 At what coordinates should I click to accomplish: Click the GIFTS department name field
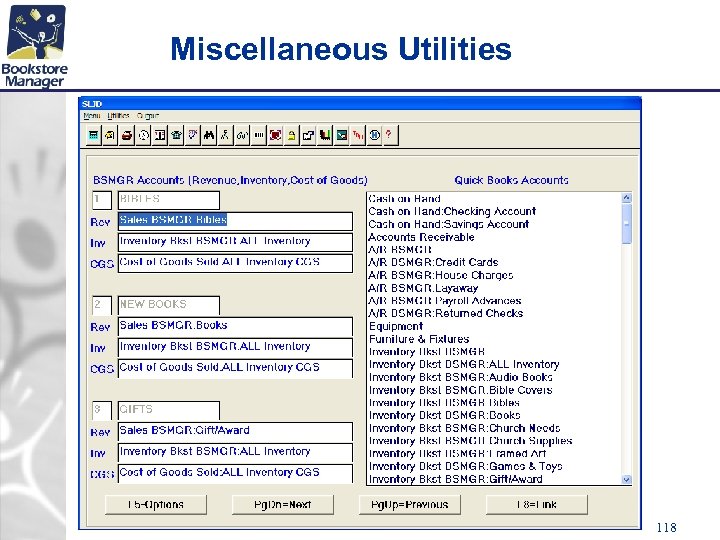[169, 411]
